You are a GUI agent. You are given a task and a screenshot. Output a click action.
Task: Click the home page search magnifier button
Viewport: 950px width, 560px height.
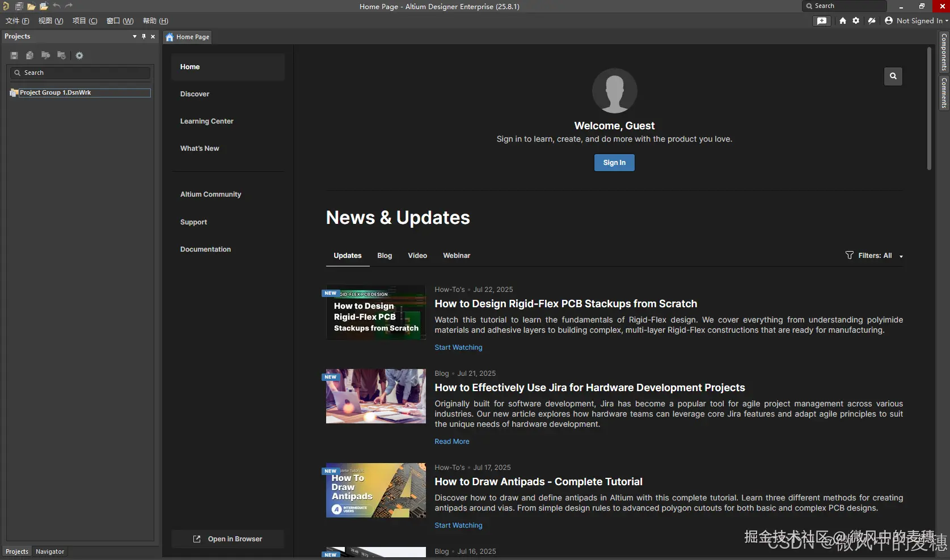coord(893,76)
